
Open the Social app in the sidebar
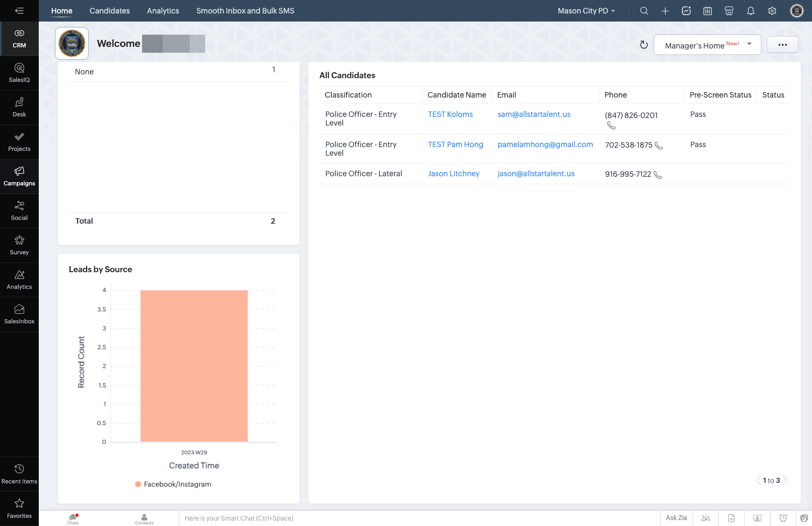click(x=19, y=211)
